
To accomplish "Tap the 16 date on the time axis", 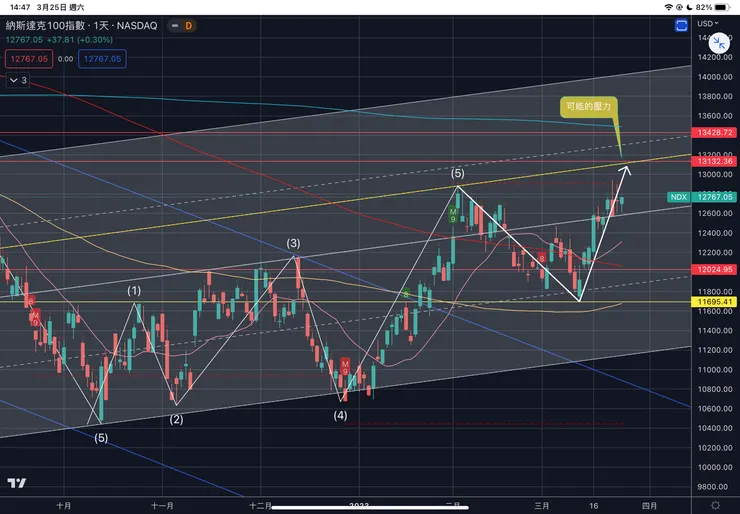I will pos(594,506).
